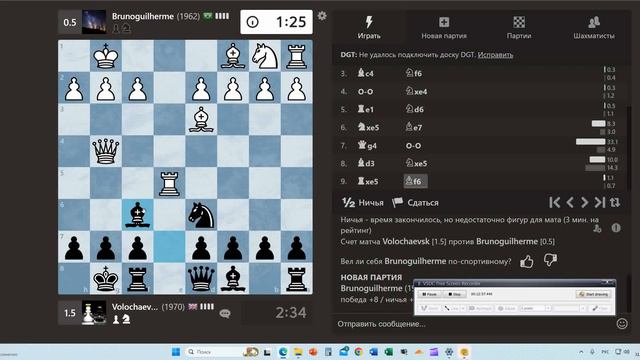Open the chat bubble icon next to Volochaevsk
This screenshot has height=360, width=640.
pos(225,313)
